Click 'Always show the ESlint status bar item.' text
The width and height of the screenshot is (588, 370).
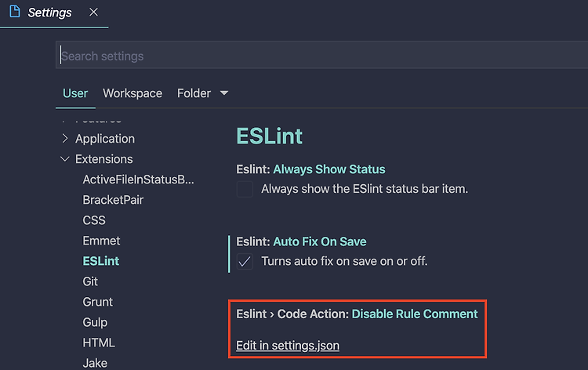pos(365,189)
